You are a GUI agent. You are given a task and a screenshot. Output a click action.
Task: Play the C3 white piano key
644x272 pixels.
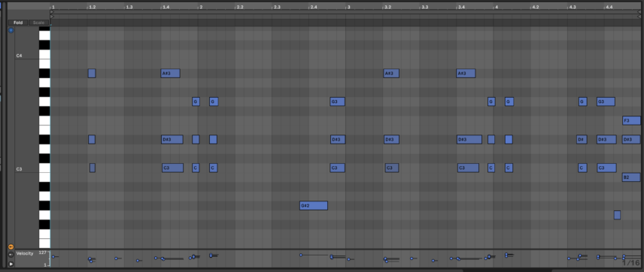[44, 168]
